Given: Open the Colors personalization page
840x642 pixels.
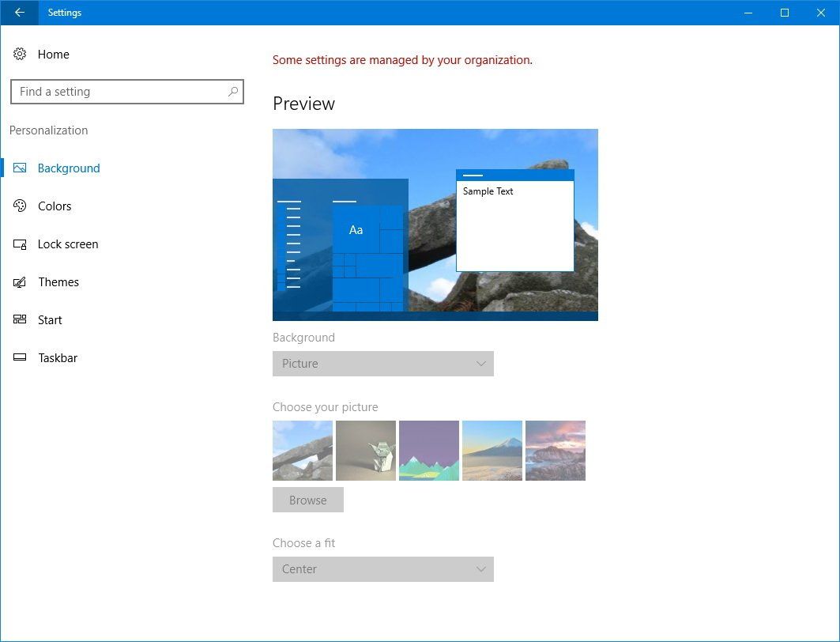Looking at the screenshot, I should [x=55, y=206].
